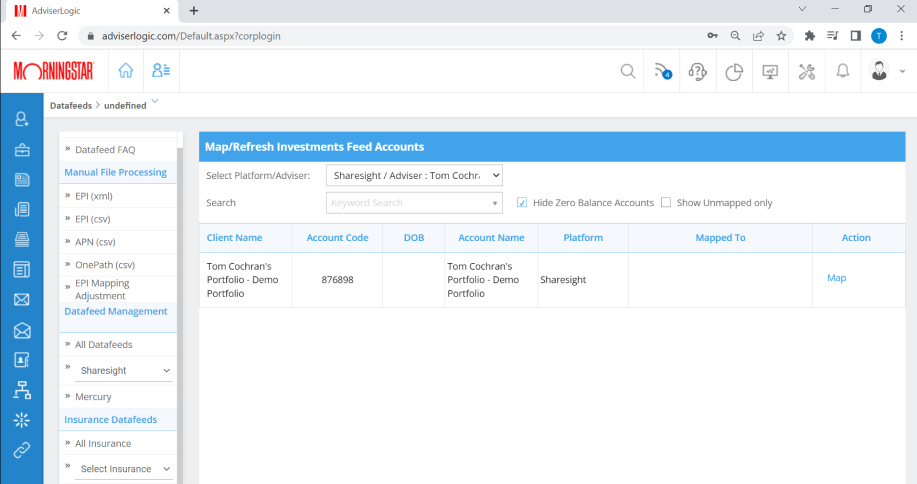Click the newspaper icon in sidebar
Screen dimensions: 917x484
pyautogui.click(x=22, y=269)
